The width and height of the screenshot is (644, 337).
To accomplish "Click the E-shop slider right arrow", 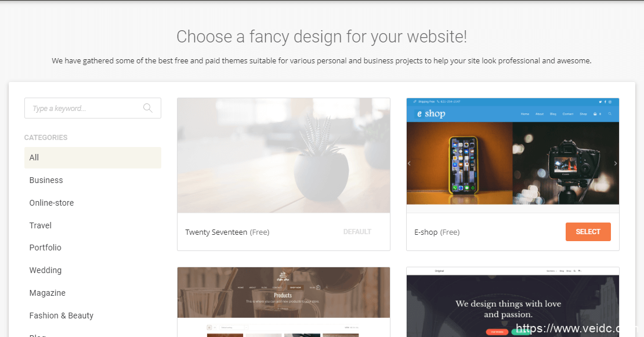I will 615,163.
